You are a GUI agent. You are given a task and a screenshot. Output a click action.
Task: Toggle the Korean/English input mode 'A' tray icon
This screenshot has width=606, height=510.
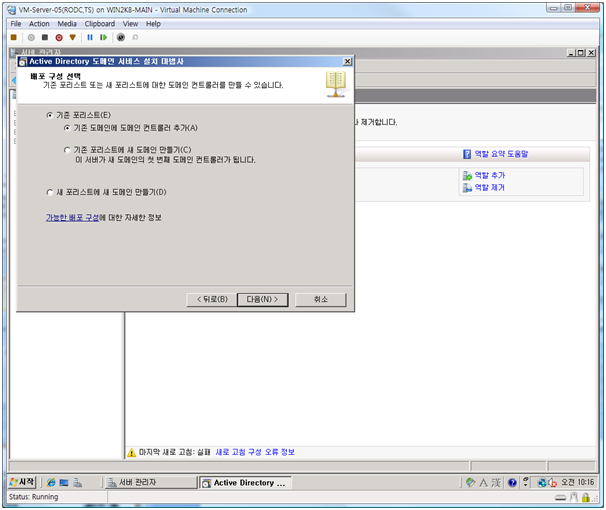(x=483, y=483)
